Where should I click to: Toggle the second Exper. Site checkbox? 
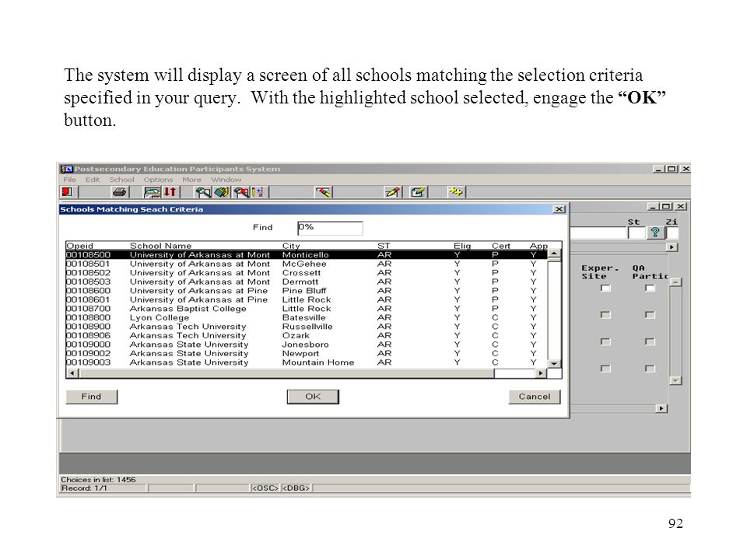point(605,315)
